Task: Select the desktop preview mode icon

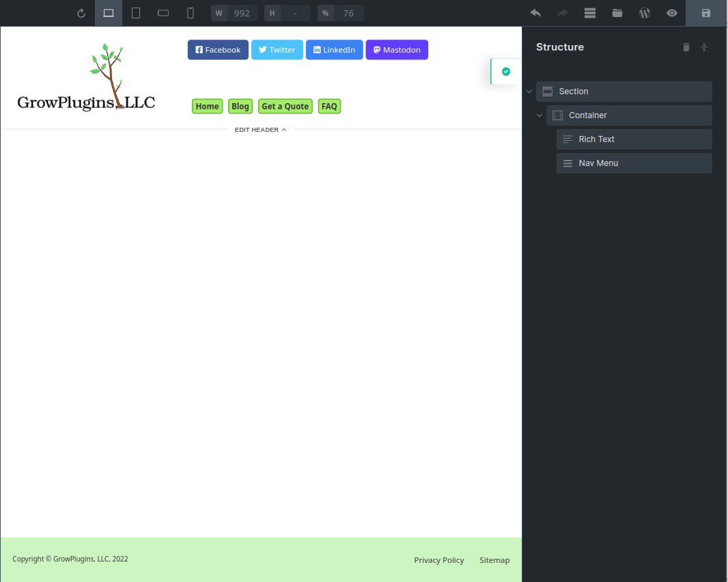Action: point(108,12)
